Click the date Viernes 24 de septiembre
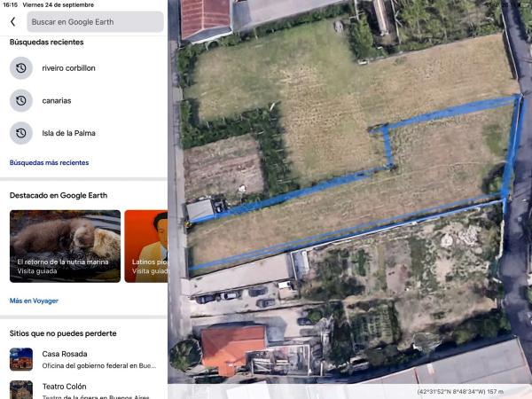The width and height of the screenshot is (532, 399). tap(58, 4)
